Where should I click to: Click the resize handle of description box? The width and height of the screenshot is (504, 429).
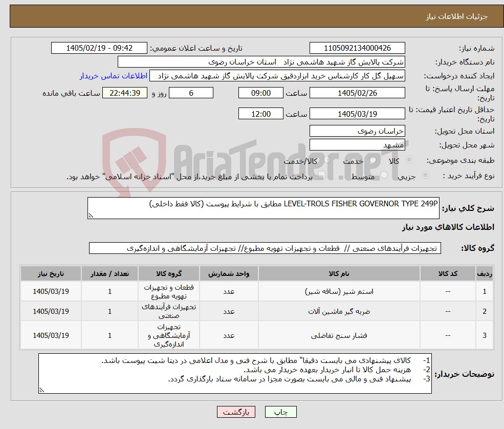(91, 216)
